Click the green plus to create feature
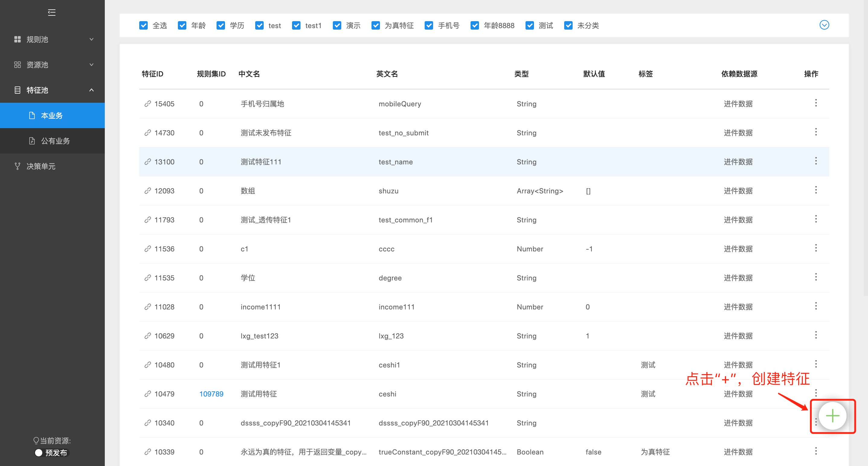The height and width of the screenshot is (466, 868). tap(832, 416)
